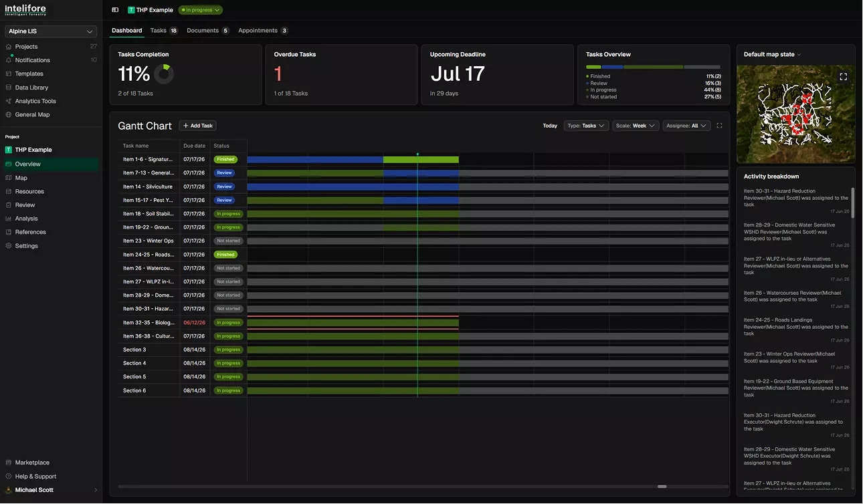Toggle the sidebar collapse icon
The image size is (863, 504).
tap(115, 10)
